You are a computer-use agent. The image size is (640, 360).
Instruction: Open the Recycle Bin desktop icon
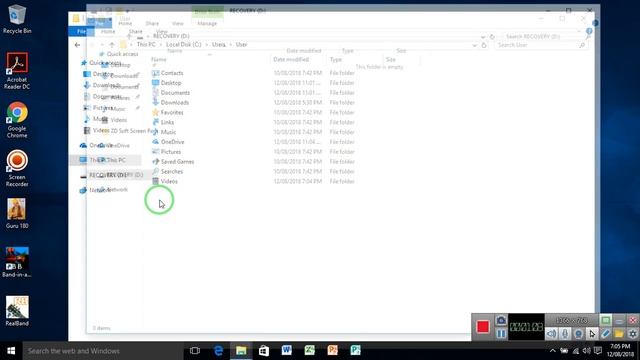click(x=17, y=19)
